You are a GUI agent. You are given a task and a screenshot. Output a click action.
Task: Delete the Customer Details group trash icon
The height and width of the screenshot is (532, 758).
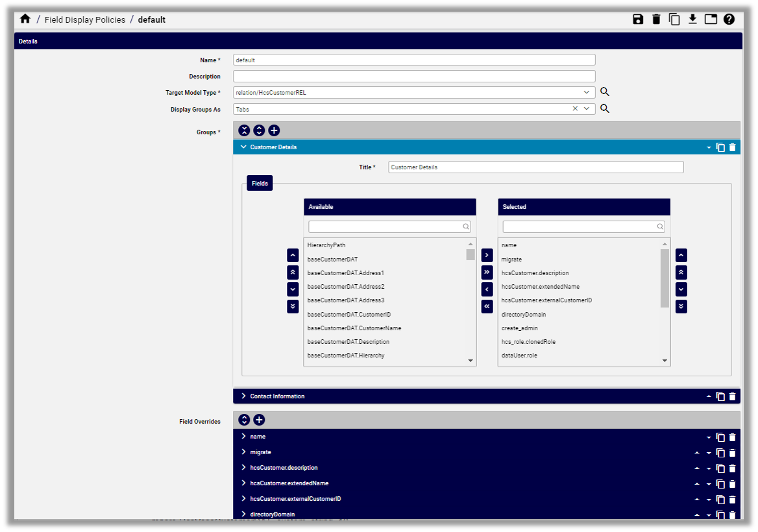733,147
